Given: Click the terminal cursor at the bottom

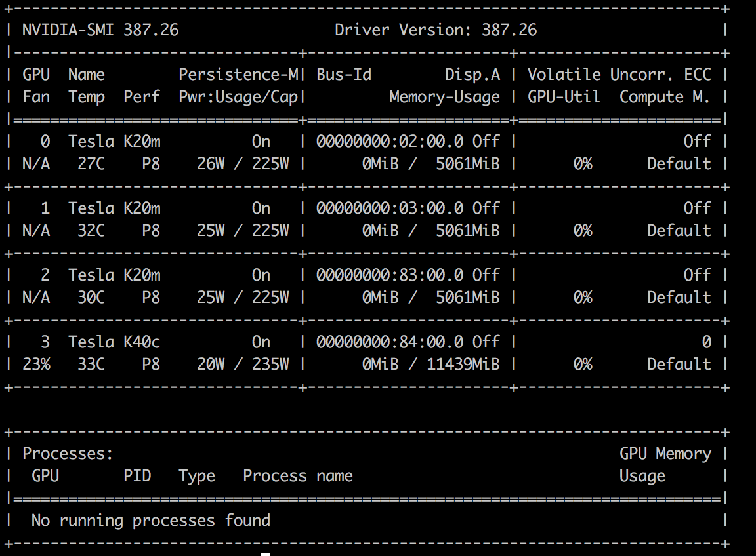Looking at the screenshot, I should [266, 555].
